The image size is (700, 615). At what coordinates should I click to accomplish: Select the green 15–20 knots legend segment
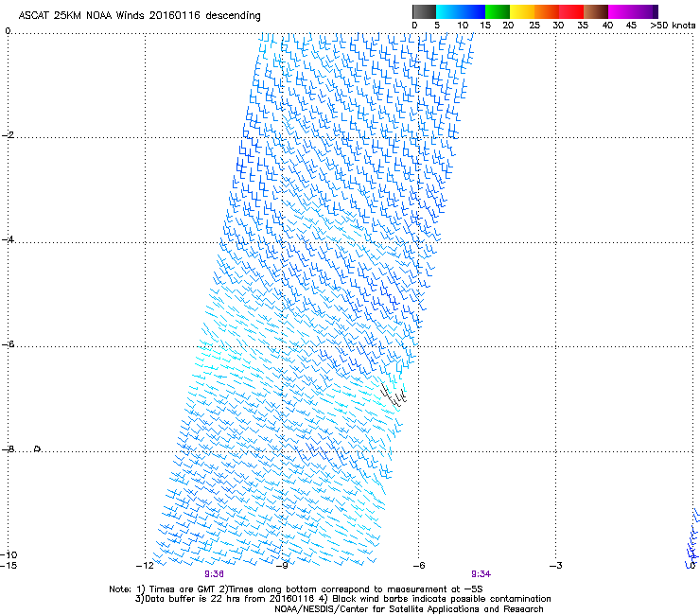[x=498, y=11]
